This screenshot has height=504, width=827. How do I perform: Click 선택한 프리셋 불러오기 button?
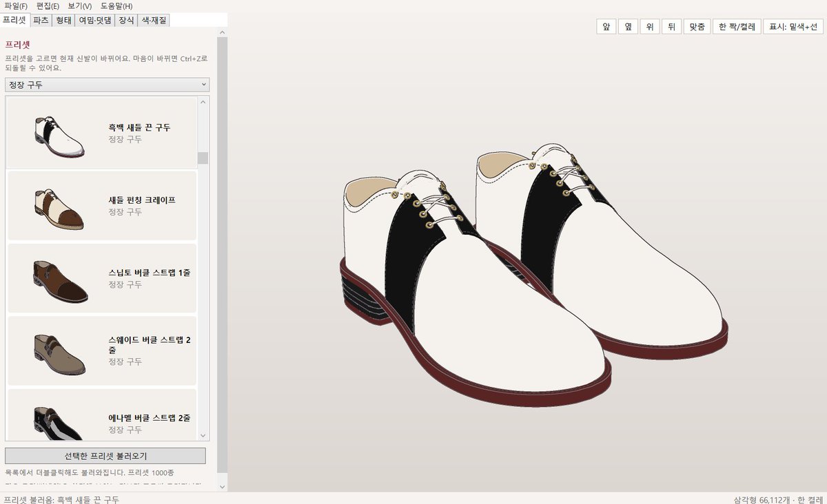105,456
